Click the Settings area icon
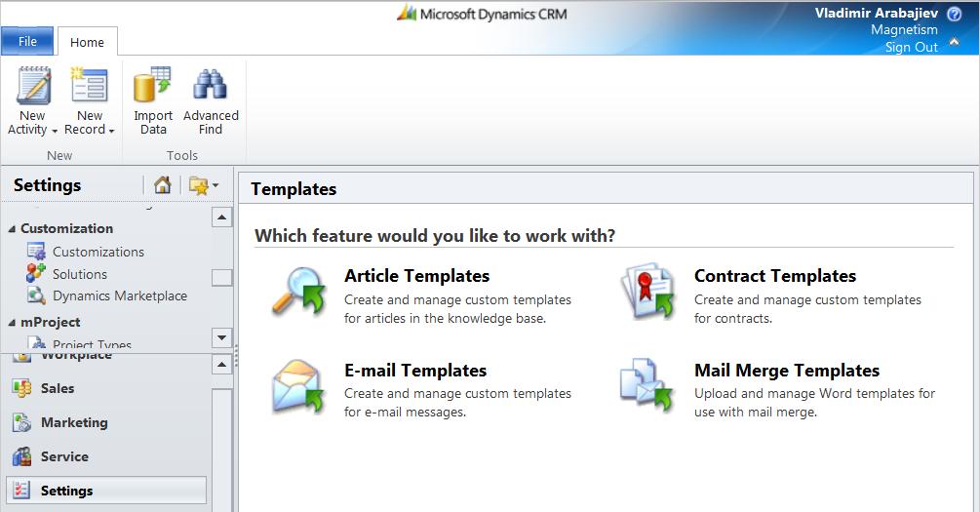980x512 pixels. coord(21,491)
